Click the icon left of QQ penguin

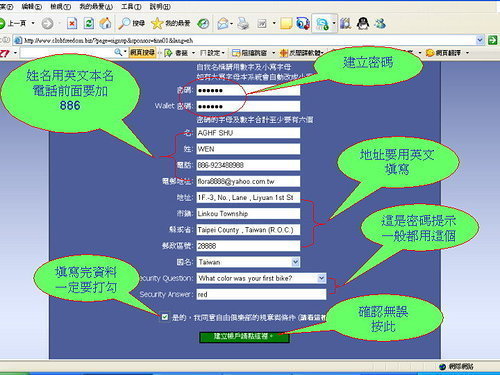[345, 23]
